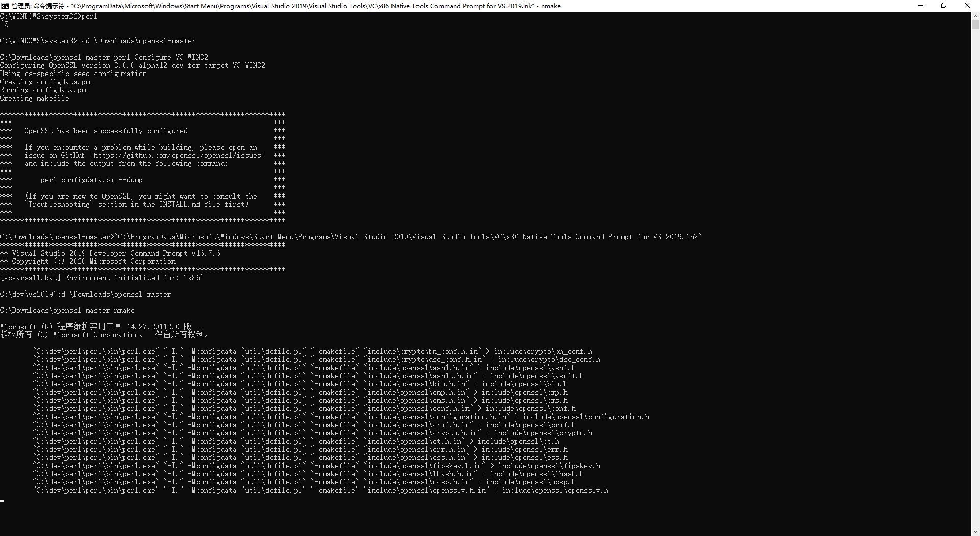Click the Microsoft Corporation rights reserved line
The height and width of the screenshot is (536, 980).
105,335
